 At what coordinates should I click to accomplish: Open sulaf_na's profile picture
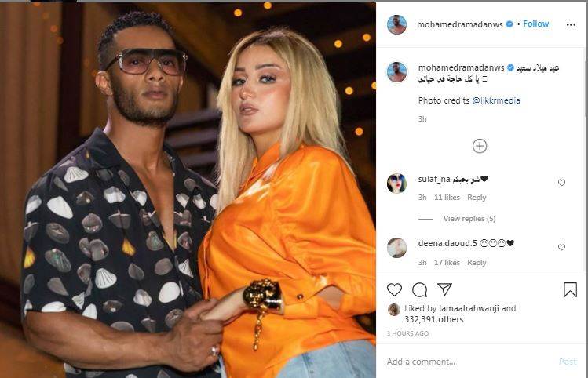[396, 184]
